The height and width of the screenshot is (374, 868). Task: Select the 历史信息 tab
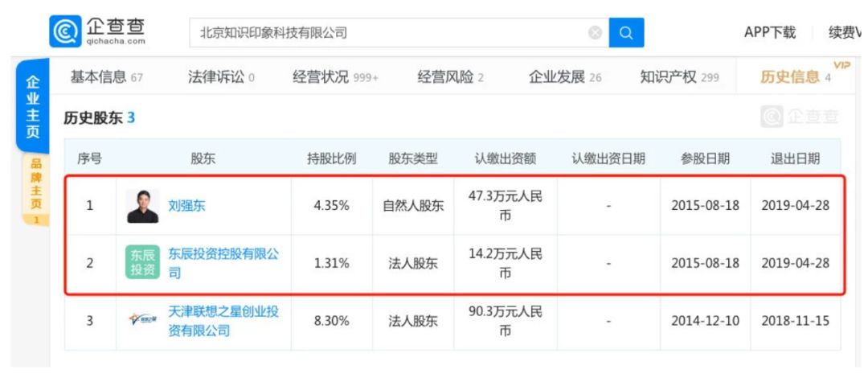[x=796, y=77]
